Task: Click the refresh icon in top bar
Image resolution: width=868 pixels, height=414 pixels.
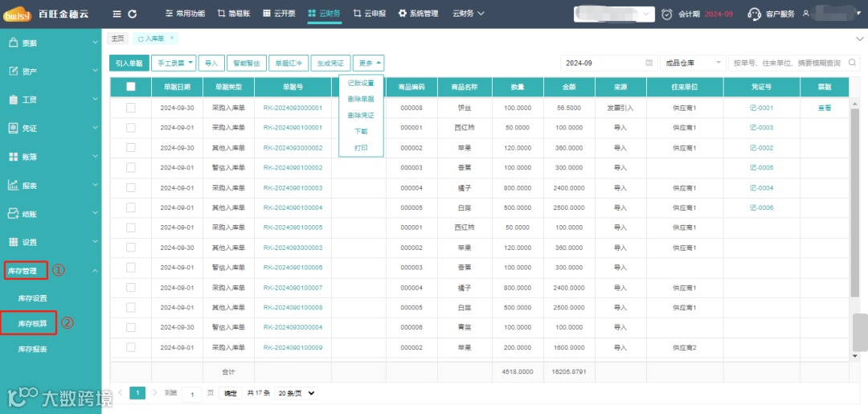Action: coord(132,14)
